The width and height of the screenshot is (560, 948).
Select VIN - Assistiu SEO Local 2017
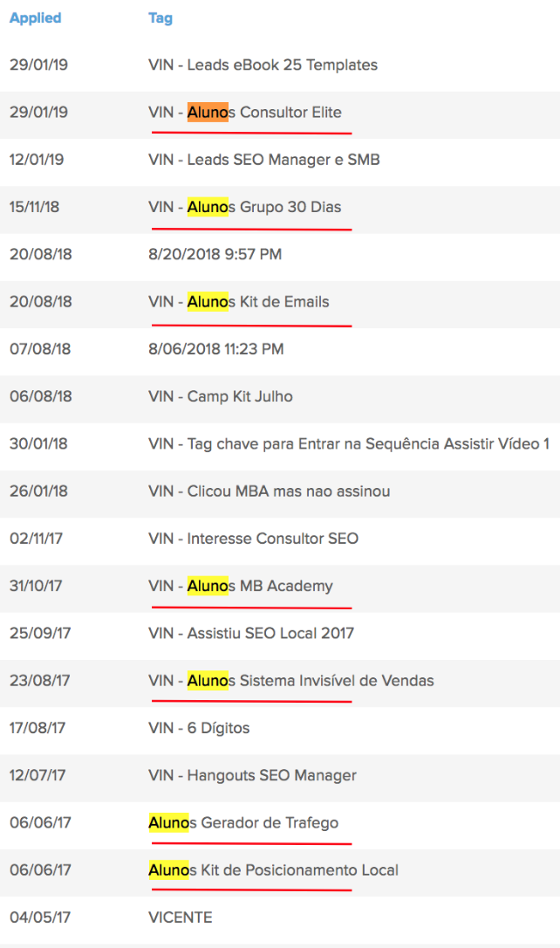click(251, 633)
